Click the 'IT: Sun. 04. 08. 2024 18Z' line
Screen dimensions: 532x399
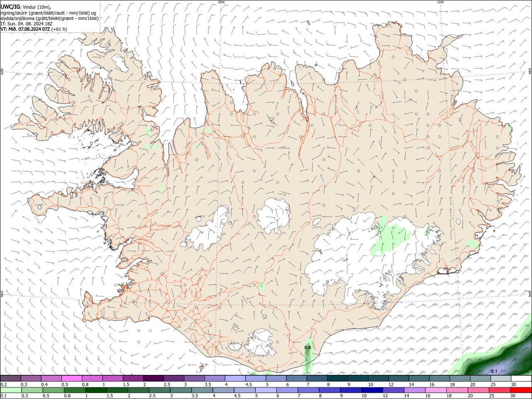[26, 24]
